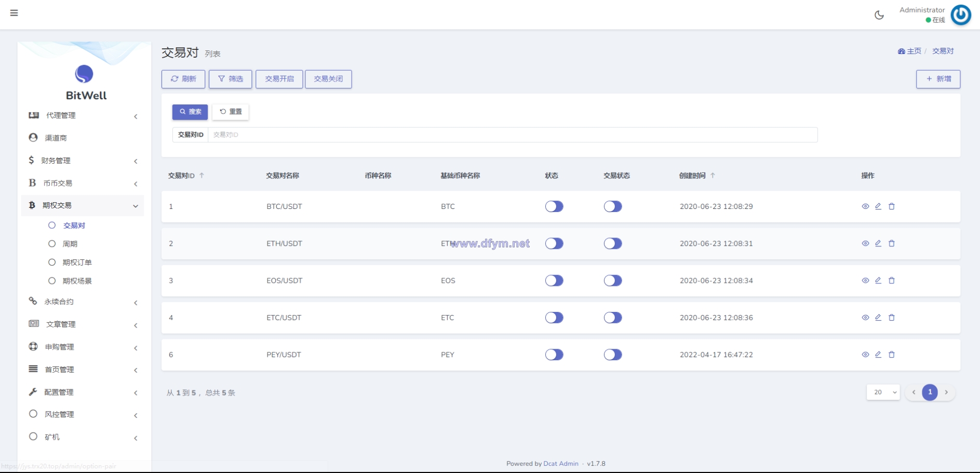Viewport: 980px width, 473px height.
Task: Delete the BTC/USDT row trash icon
Action: 892,206
